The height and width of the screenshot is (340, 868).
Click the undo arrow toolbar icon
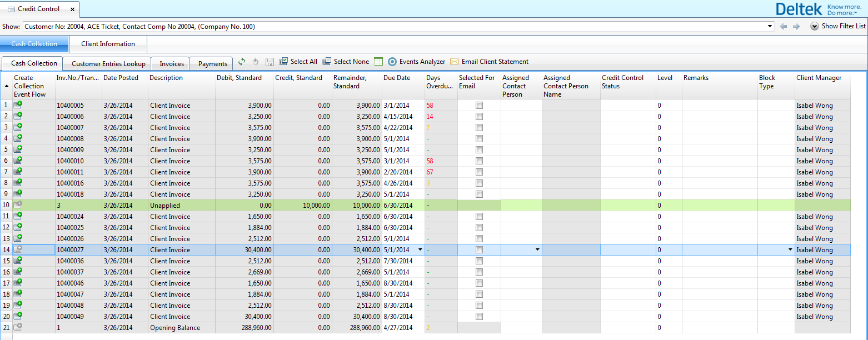[256, 62]
